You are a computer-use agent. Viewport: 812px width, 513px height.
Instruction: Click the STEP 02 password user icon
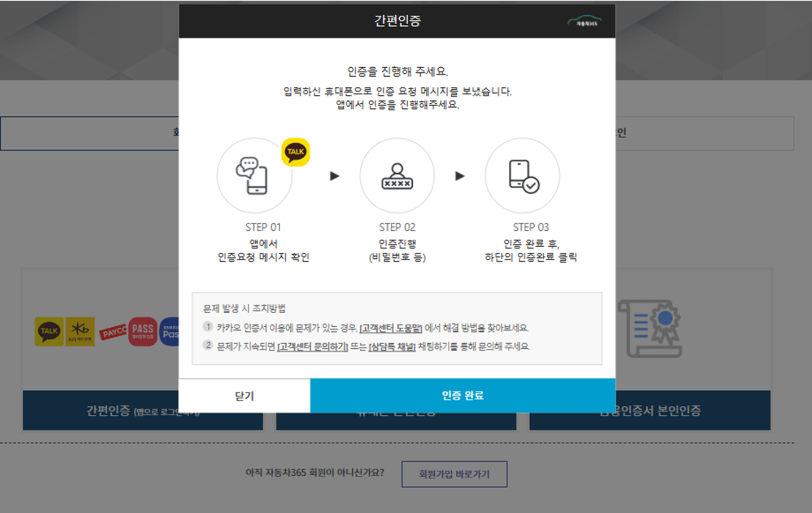click(397, 176)
